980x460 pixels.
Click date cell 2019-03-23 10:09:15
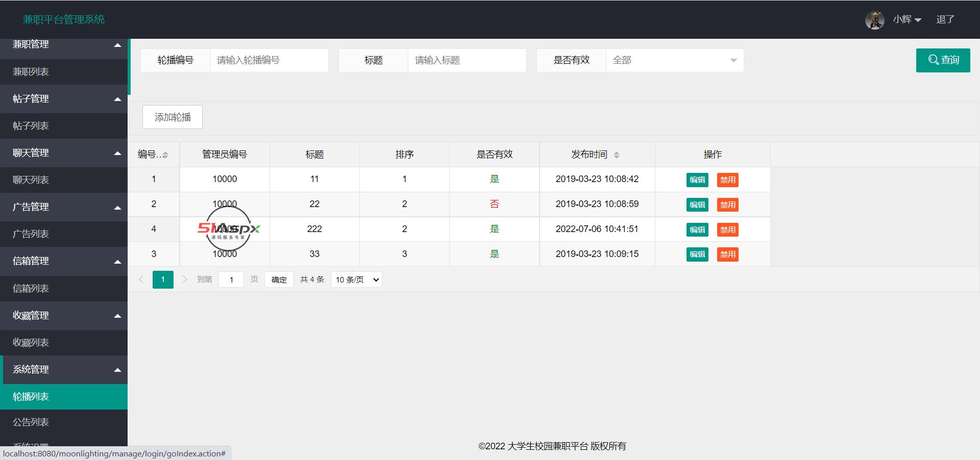coord(597,254)
